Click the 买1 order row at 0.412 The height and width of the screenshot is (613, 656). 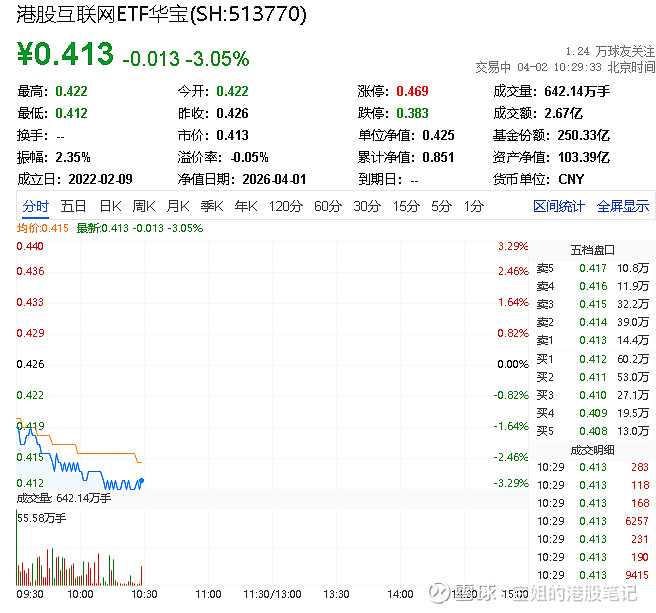[x=592, y=359]
